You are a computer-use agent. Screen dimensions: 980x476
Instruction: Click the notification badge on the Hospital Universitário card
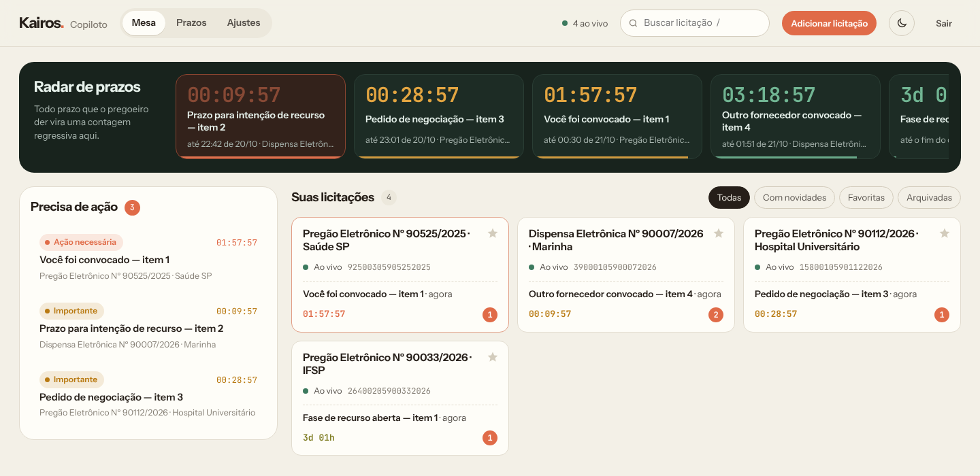pos(942,315)
